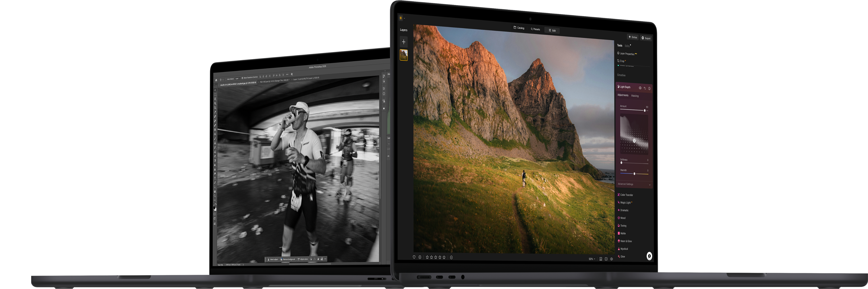Viewport: 868px width, 289px height.
Task: Switch to charlie-dt unsplash.jpg document tab
Action: [238, 84]
